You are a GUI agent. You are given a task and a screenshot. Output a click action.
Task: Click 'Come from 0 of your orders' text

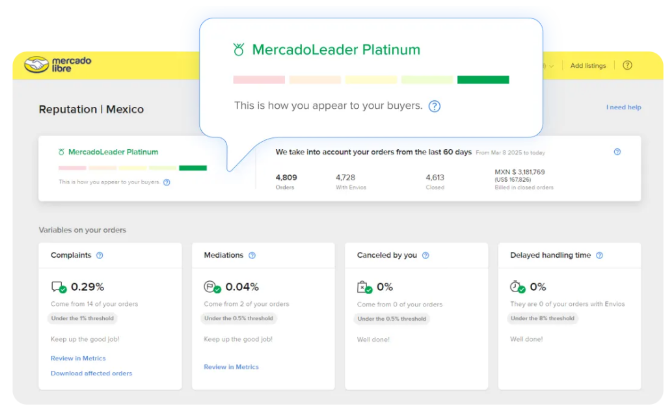400,305
